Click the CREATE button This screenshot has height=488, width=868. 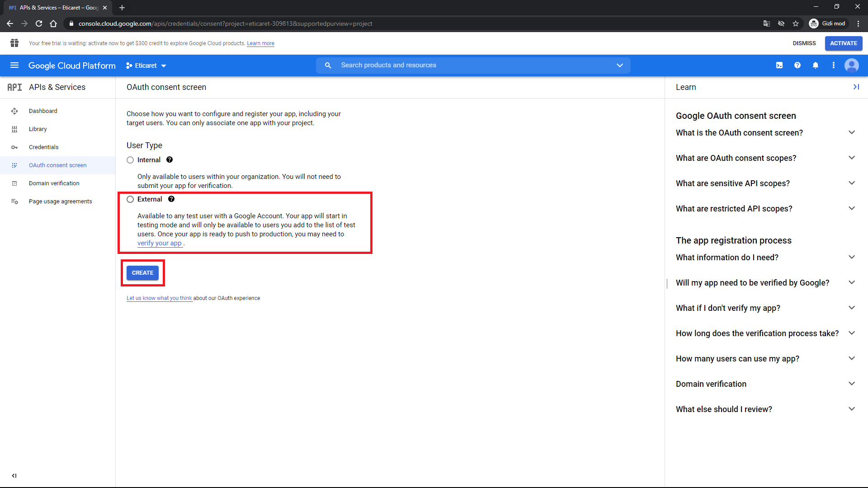142,273
